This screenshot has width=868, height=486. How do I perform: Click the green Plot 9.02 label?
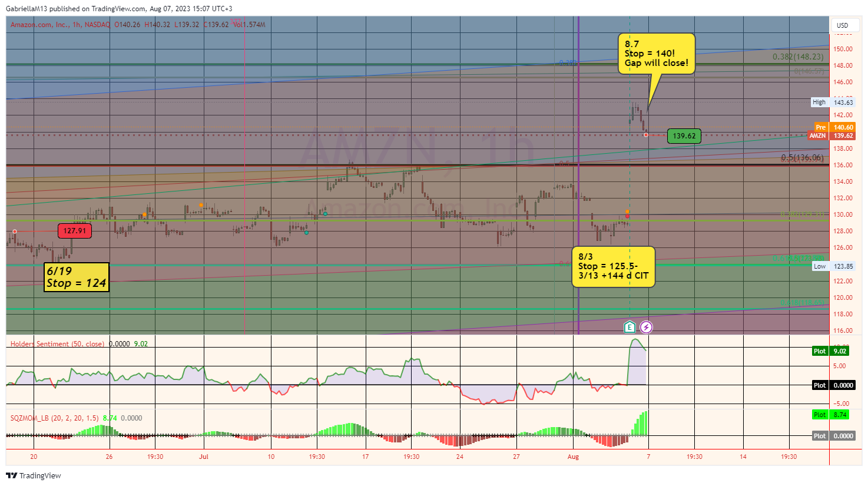(830, 351)
